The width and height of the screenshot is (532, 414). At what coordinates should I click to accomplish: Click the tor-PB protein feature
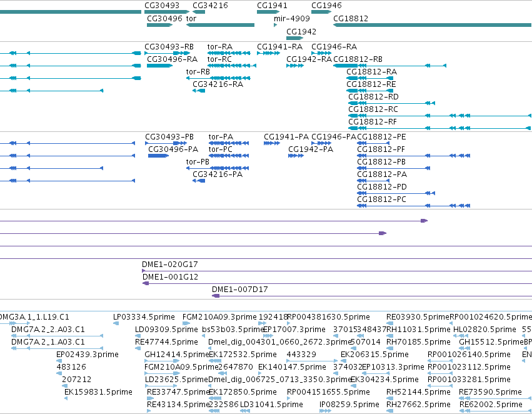tap(218, 168)
